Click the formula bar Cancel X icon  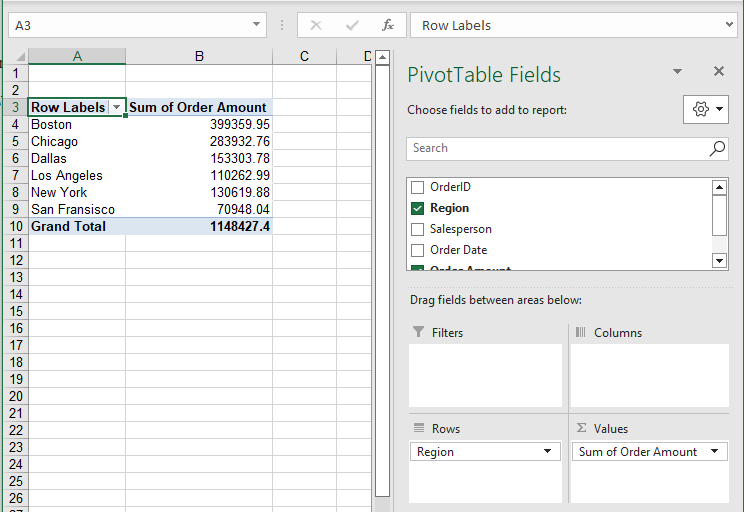pos(316,25)
